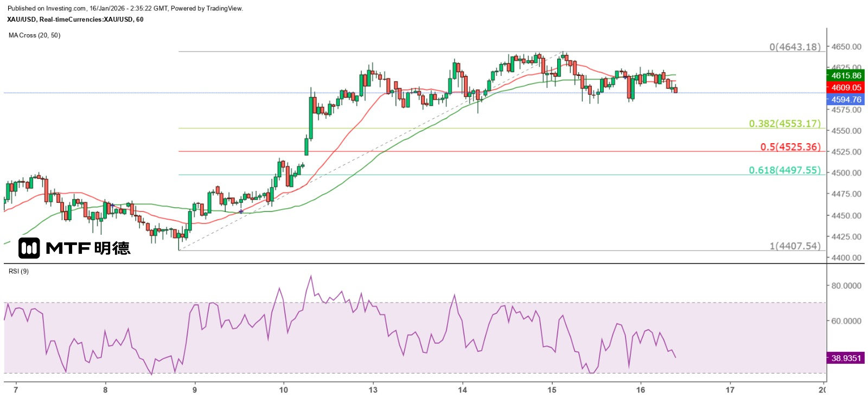Select the 1(4407.54) Fibonacci level label
Screen dimensions: 868x398
point(795,246)
